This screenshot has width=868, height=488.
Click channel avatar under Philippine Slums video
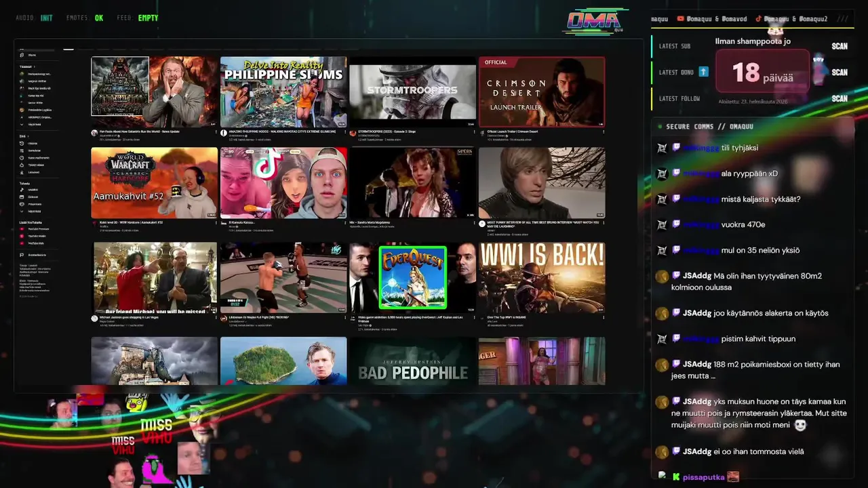click(x=224, y=133)
